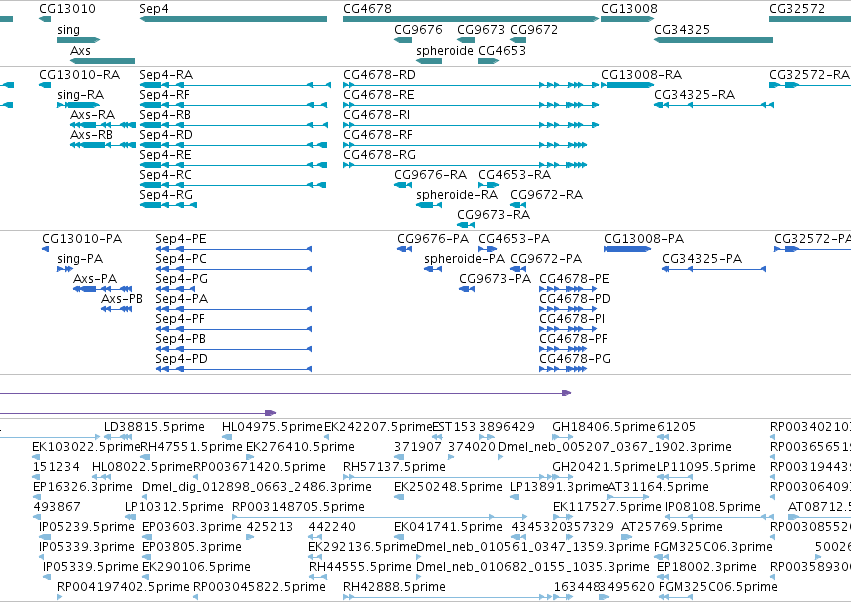Click transcript CG4678-RI
The width and height of the screenshot is (851, 602).
471,125
